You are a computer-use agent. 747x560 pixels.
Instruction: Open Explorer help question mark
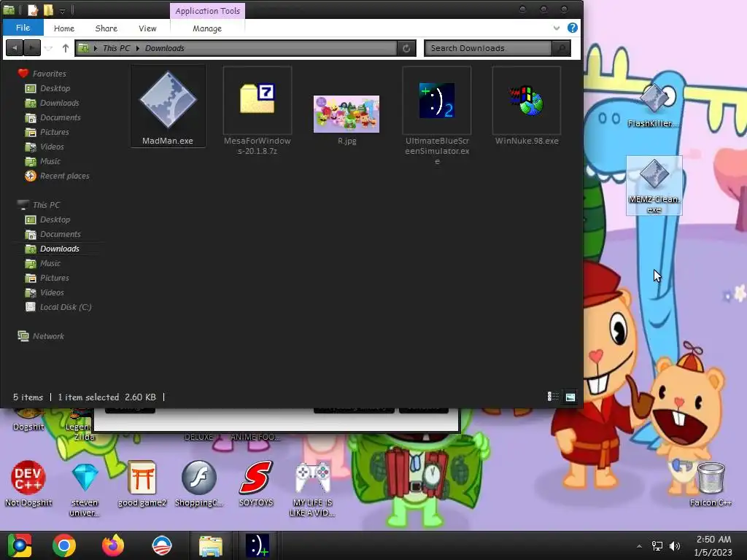(x=573, y=28)
